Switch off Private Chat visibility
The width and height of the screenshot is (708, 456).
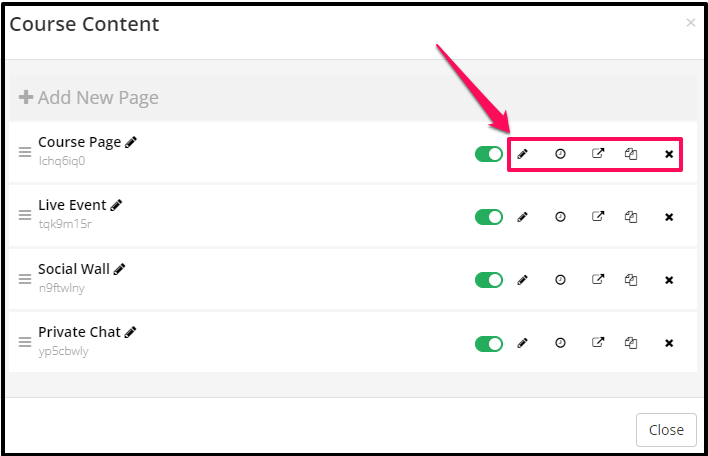[489, 344]
